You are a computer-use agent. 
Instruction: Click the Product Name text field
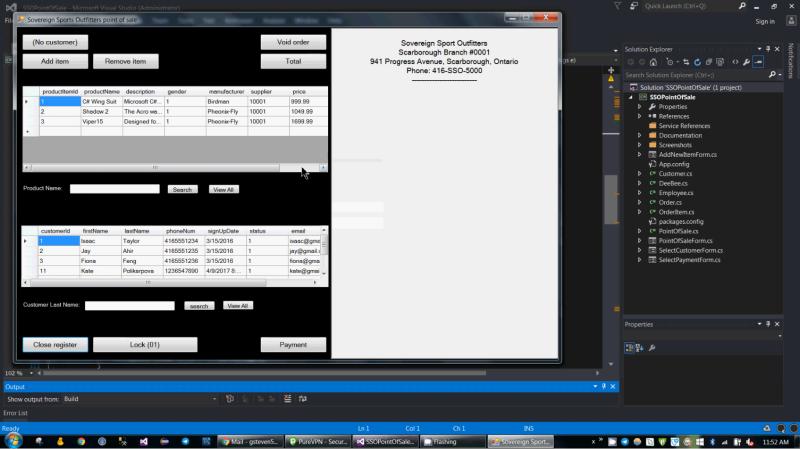click(114, 189)
